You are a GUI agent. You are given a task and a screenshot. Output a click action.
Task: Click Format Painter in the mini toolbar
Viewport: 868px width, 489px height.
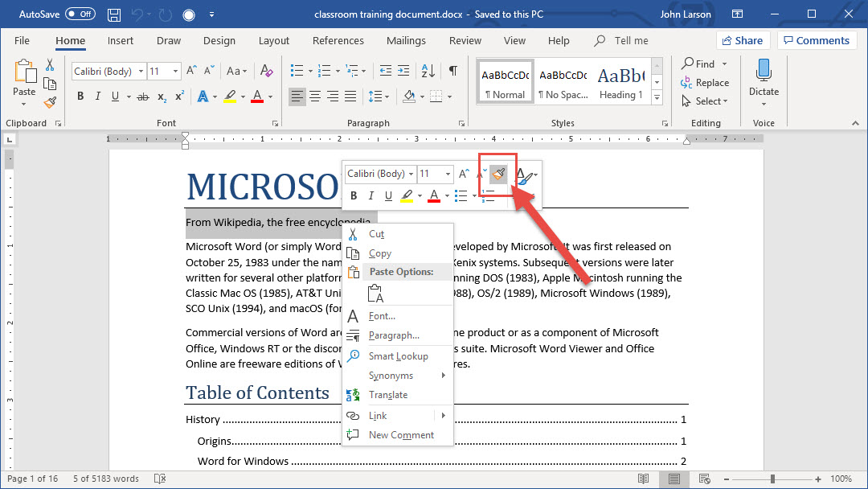499,174
